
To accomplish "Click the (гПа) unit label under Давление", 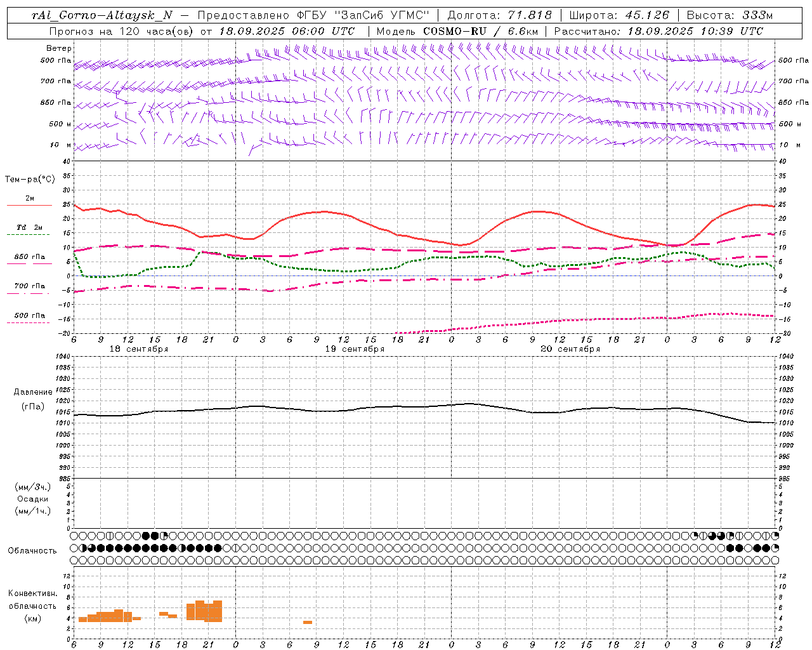I will (x=33, y=406).
